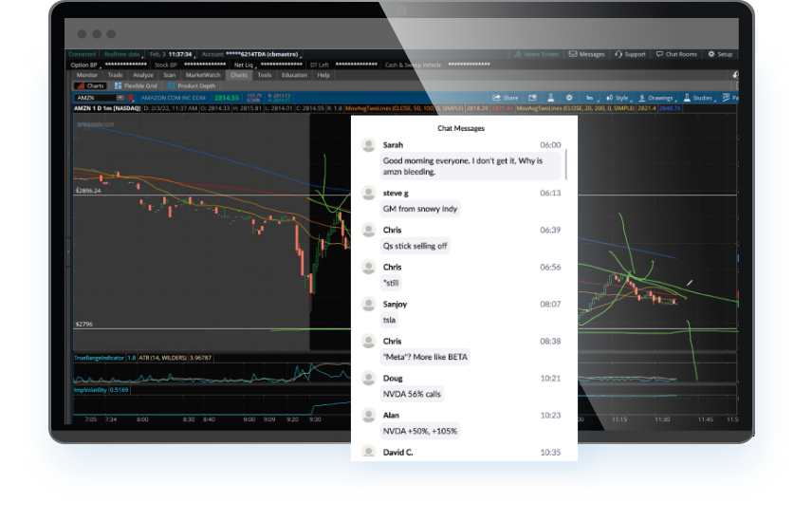Click the ATR (14, WILDERS) study label
The height and width of the screenshot is (521, 812).
pos(162,358)
